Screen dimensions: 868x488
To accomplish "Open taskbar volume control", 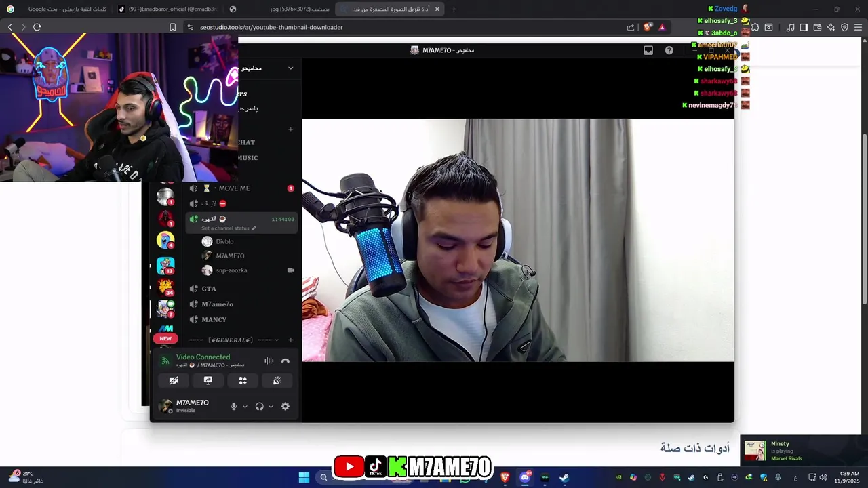I will click(x=823, y=477).
